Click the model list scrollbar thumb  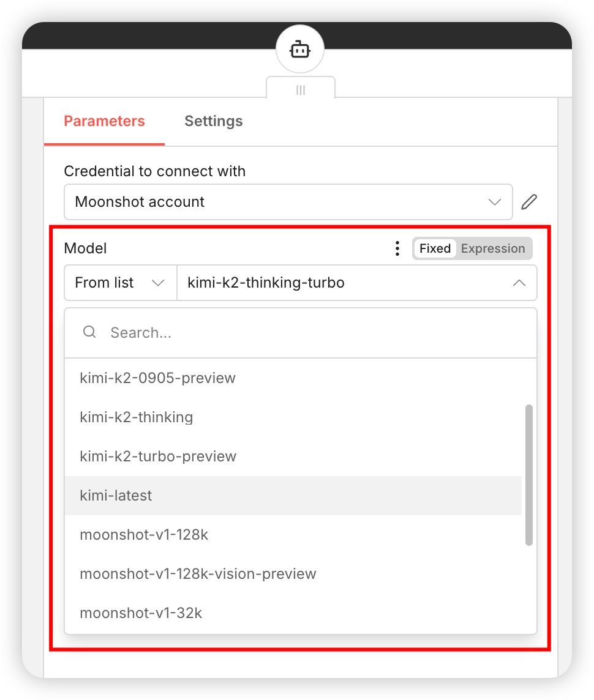tap(529, 474)
